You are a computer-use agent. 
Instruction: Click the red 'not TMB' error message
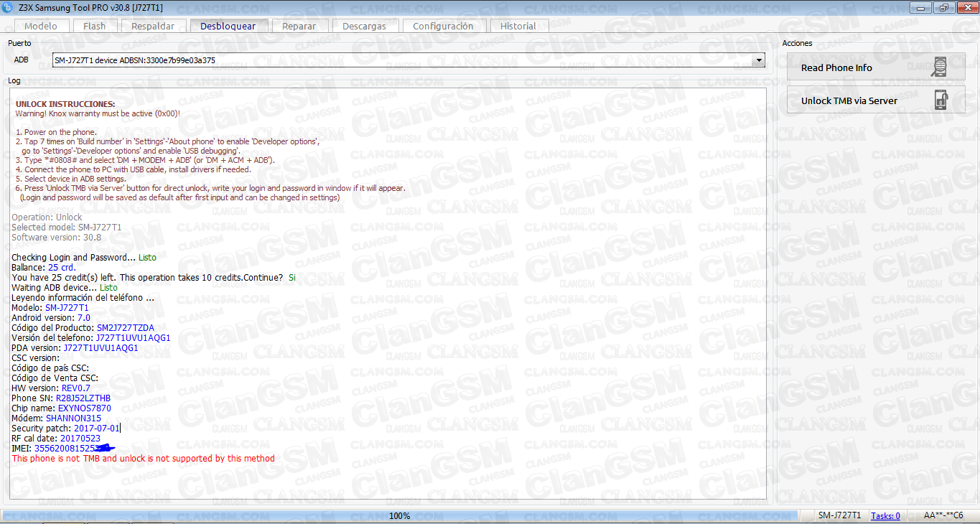click(x=143, y=458)
